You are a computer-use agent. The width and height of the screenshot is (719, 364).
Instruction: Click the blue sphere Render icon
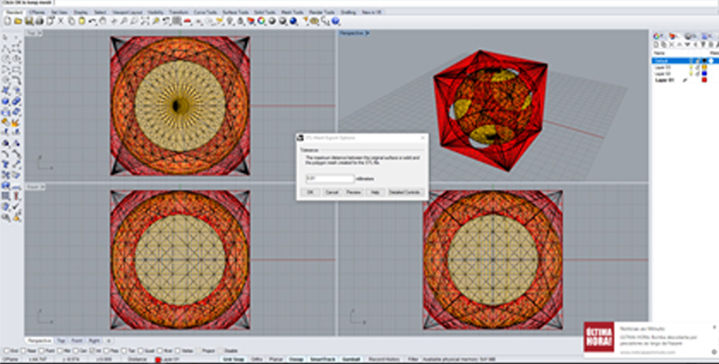(x=293, y=21)
